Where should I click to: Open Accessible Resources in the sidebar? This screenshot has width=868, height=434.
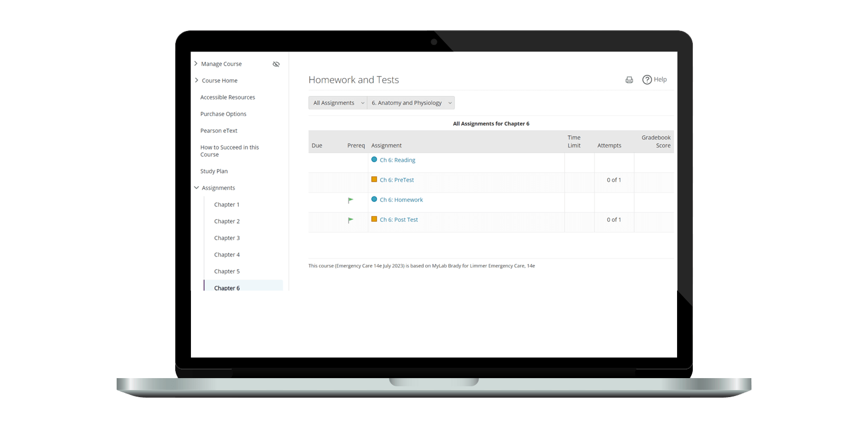coord(227,98)
